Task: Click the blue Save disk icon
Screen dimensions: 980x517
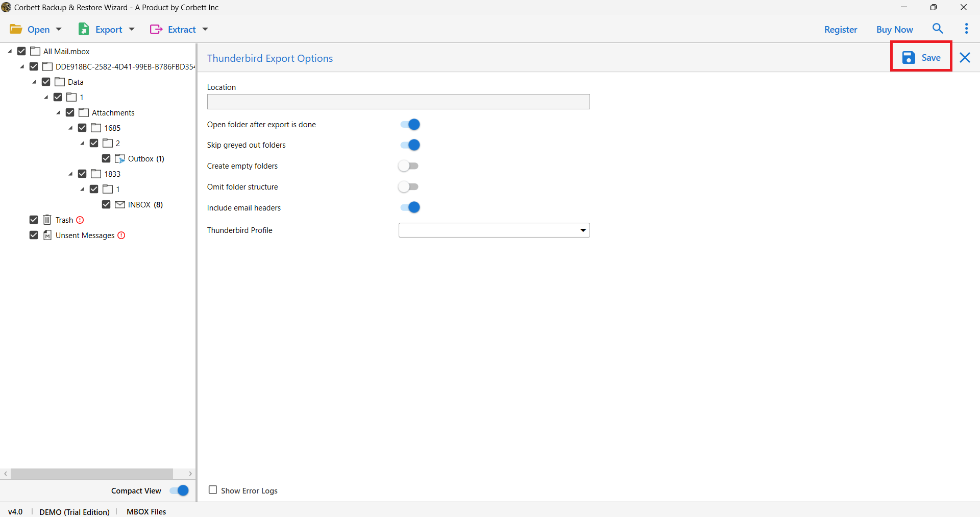Action: (909, 57)
